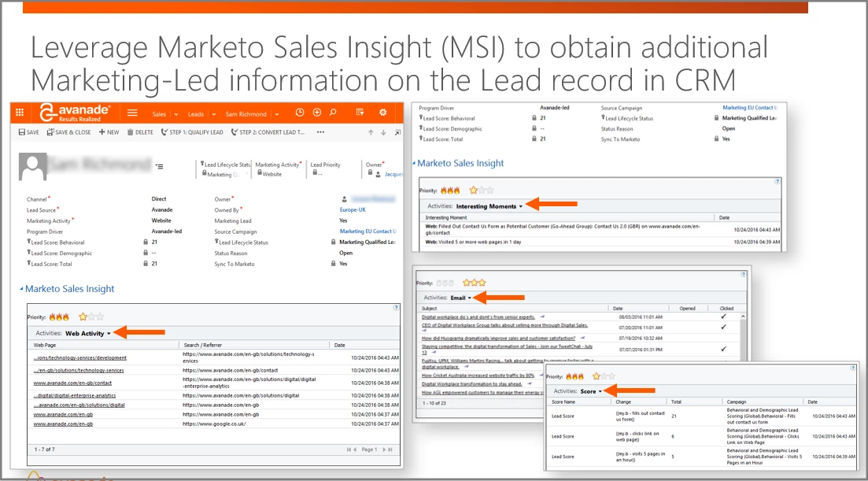Expand the chevron next to Sales
868x481 pixels.
(x=176, y=115)
